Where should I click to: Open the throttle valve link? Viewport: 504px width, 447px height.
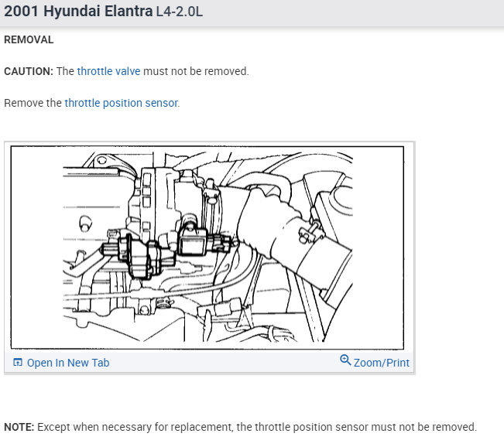108,71
